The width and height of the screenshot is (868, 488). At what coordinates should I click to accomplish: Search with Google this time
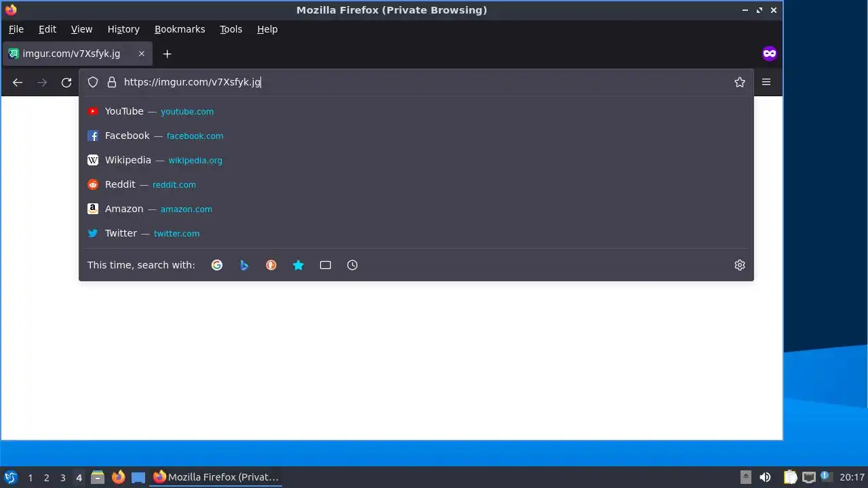point(217,265)
